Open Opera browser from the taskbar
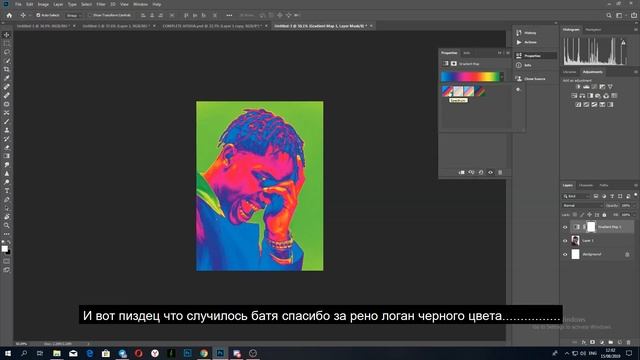Screen dimensions: 640x360 click(138, 353)
